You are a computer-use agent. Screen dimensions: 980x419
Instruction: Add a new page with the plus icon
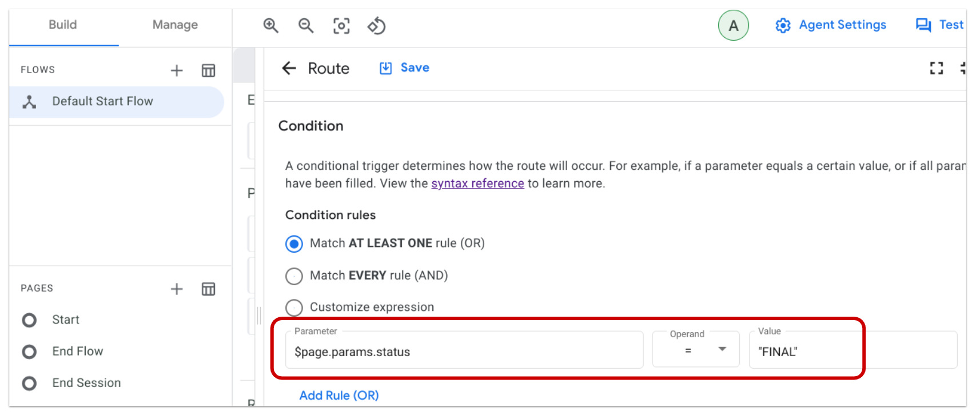(x=177, y=289)
